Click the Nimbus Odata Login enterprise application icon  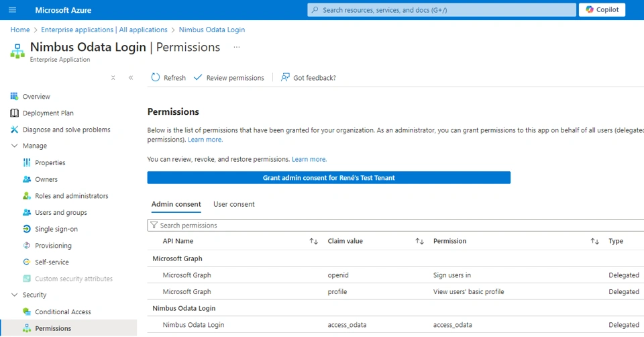pos(17,51)
